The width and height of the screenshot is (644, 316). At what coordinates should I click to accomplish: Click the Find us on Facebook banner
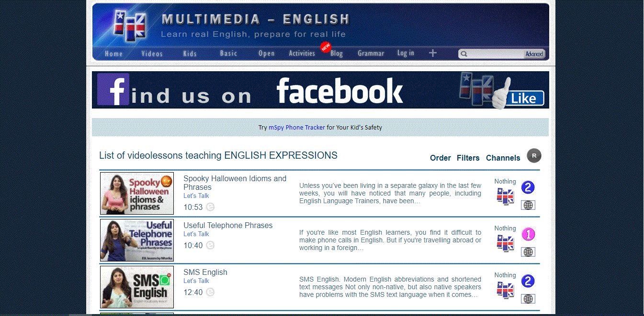(320, 90)
